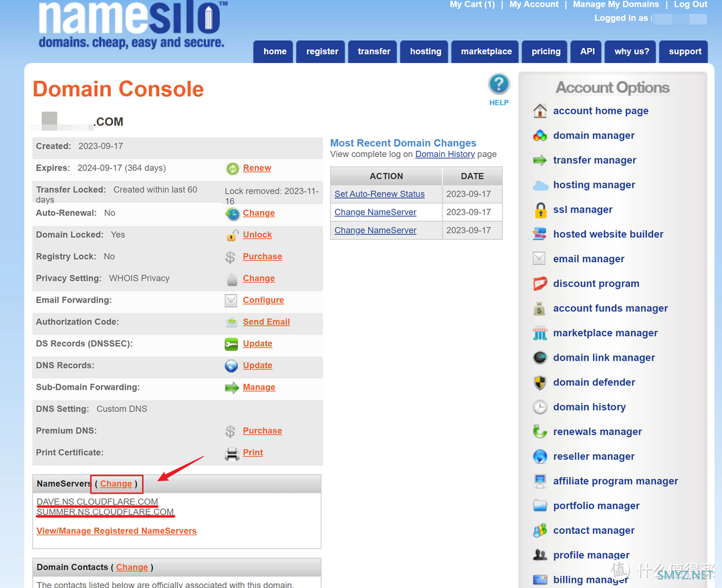
Task: Click Send Email for Authorization Code
Action: pos(266,321)
